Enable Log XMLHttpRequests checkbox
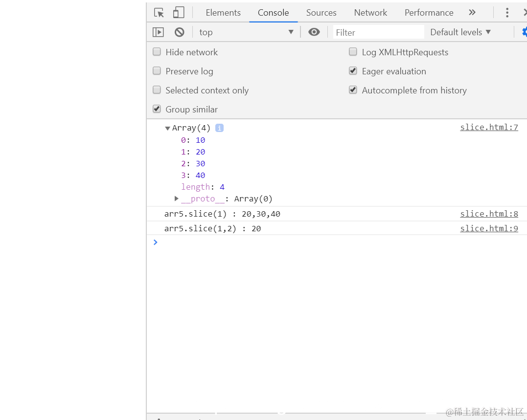This screenshot has height=420, width=527. coord(353,52)
